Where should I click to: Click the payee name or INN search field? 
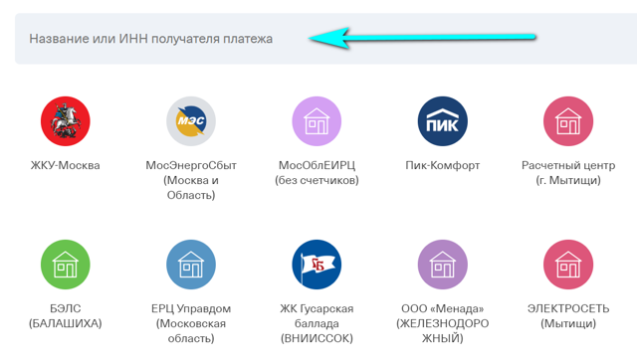tap(325, 39)
